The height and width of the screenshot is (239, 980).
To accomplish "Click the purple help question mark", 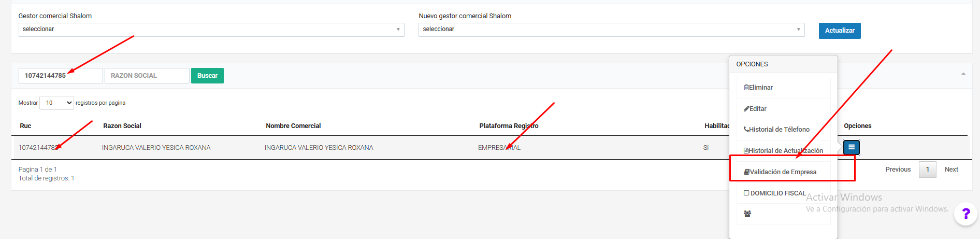I will tap(965, 214).
